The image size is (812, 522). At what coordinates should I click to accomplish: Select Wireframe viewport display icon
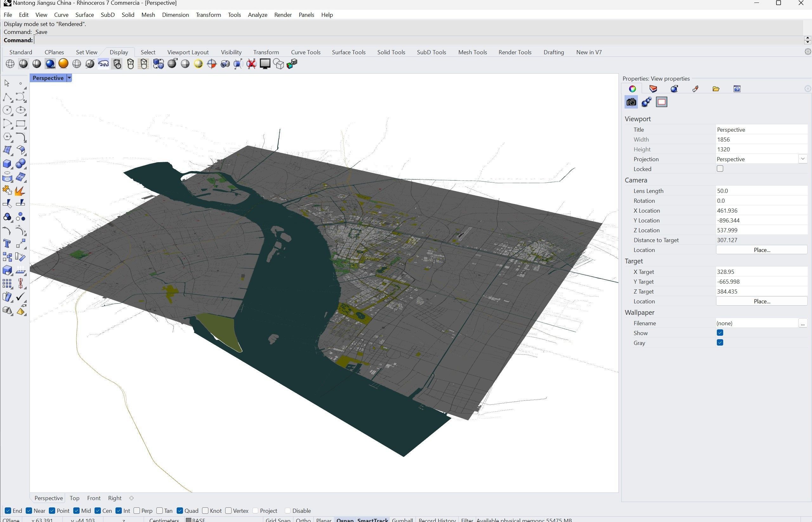[10, 64]
